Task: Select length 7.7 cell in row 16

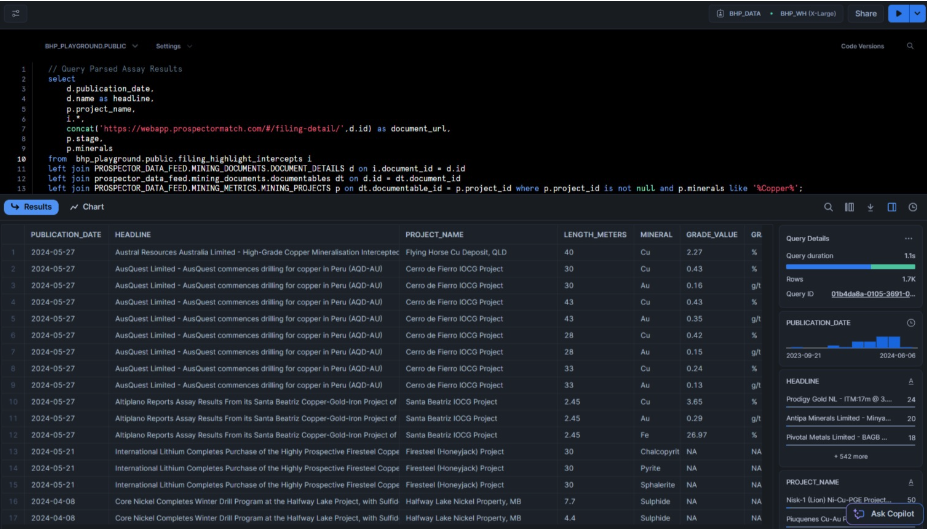Action: [595, 501]
